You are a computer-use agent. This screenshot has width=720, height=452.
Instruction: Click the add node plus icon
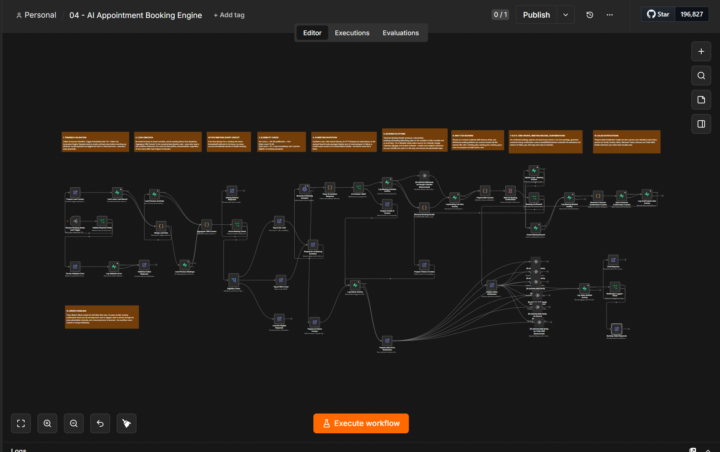coord(701,51)
